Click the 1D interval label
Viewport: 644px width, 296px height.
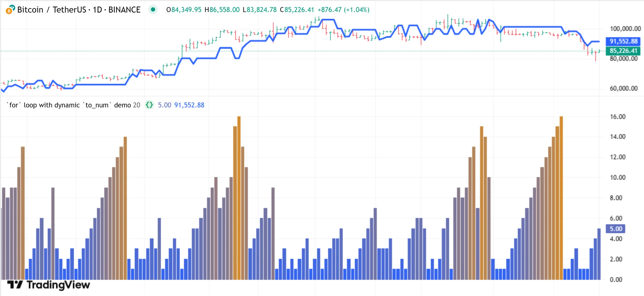coord(97,10)
